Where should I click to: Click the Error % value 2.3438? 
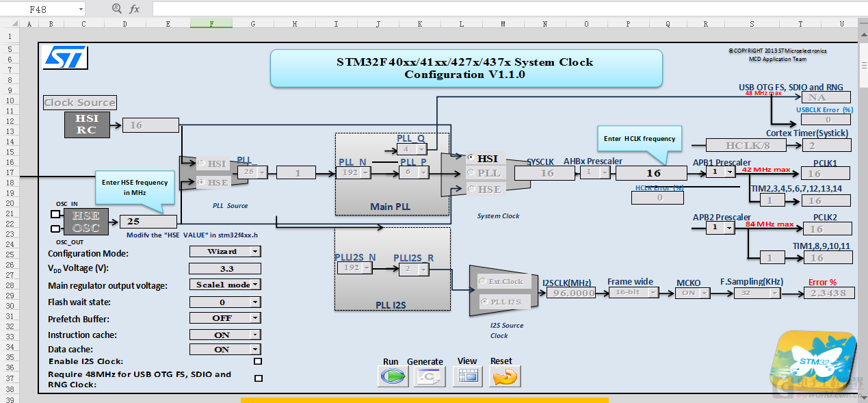[x=829, y=293]
